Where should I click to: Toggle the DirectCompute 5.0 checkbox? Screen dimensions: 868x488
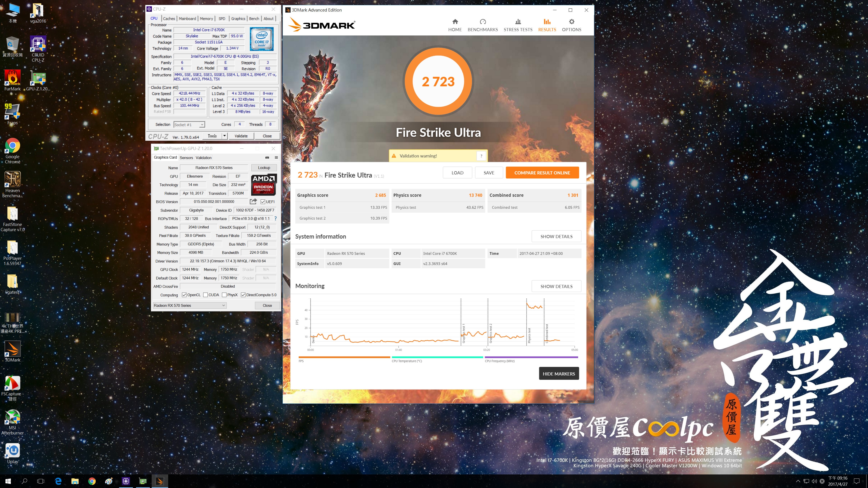[x=243, y=295]
